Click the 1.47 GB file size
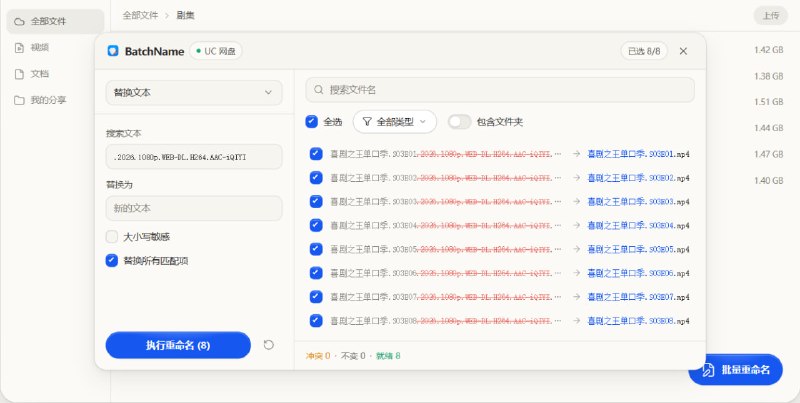The width and height of the screenshot is (800, 403). [768, 154]
